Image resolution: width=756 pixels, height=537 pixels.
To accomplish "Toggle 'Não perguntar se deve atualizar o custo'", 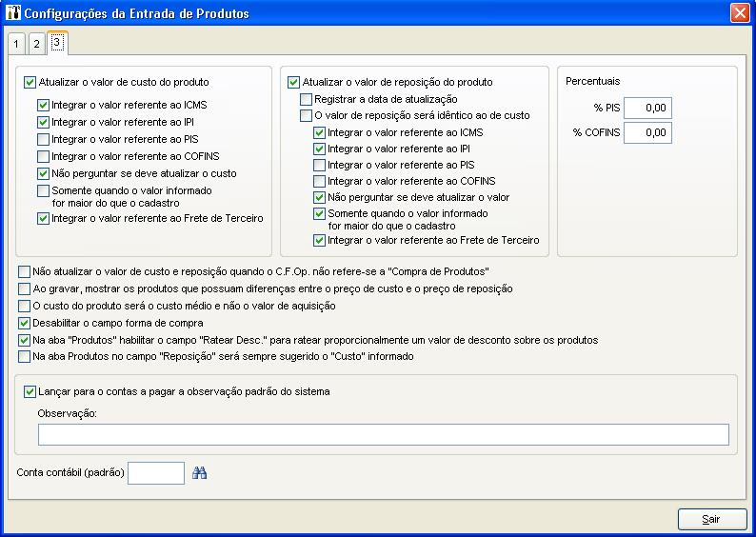I will click(x=44, y=173).
